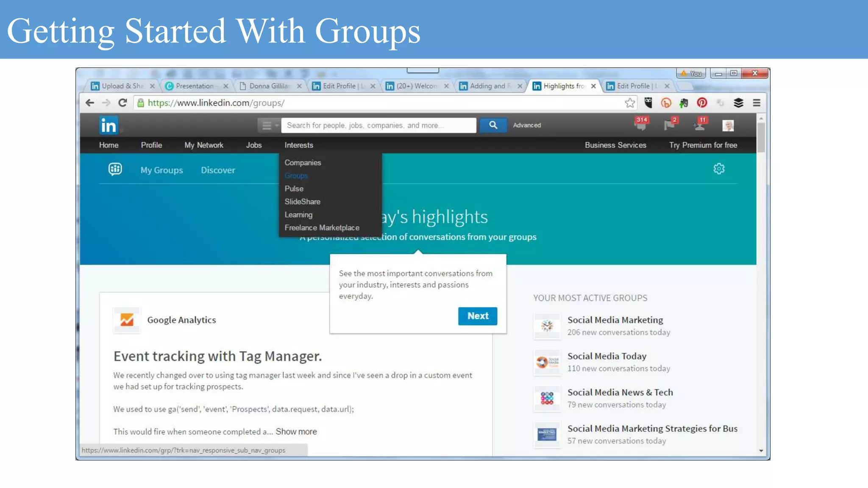Select Pulse from Interests dropdown
Screen dimensions: 868x488
tap(294, 189)
